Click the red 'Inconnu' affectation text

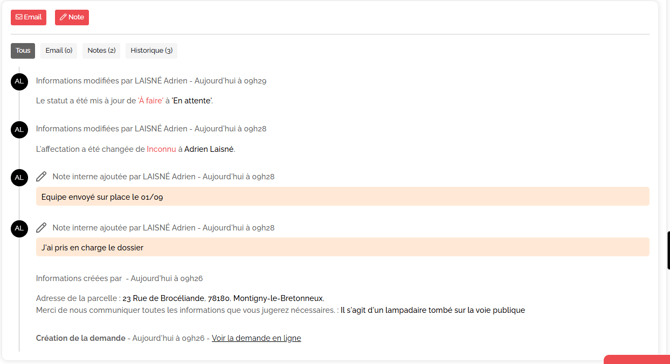tap(161, 149)
